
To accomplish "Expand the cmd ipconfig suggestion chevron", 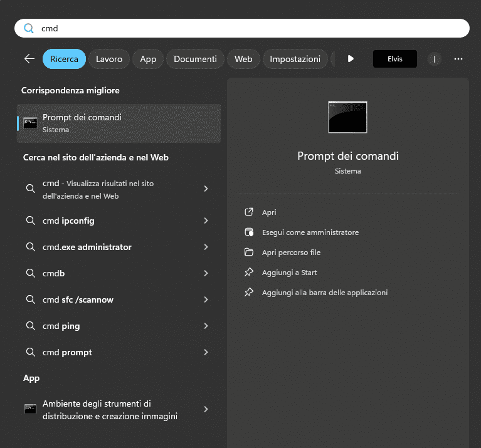I will pos(206,221).
